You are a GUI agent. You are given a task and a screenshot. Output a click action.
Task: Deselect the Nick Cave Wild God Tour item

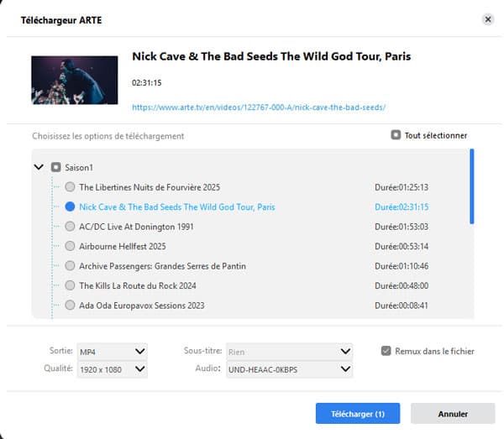(70, 206)
